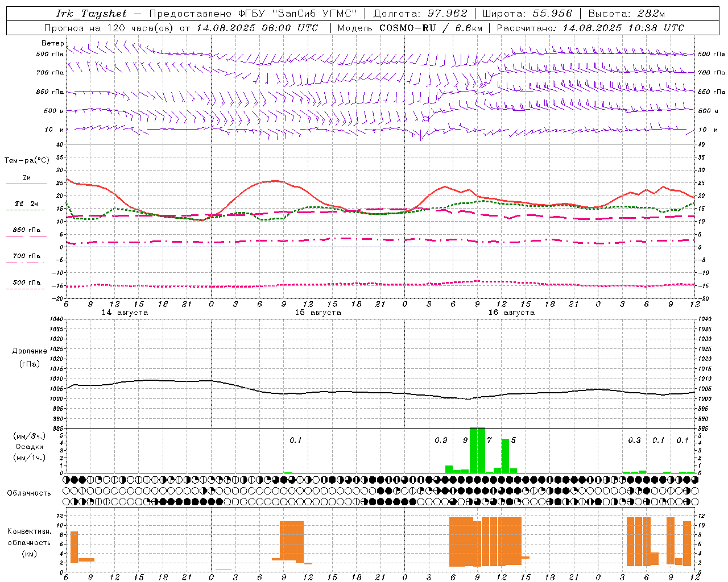
Task: Click the '2м' temperature legend entry
Action: pos(27,178)
